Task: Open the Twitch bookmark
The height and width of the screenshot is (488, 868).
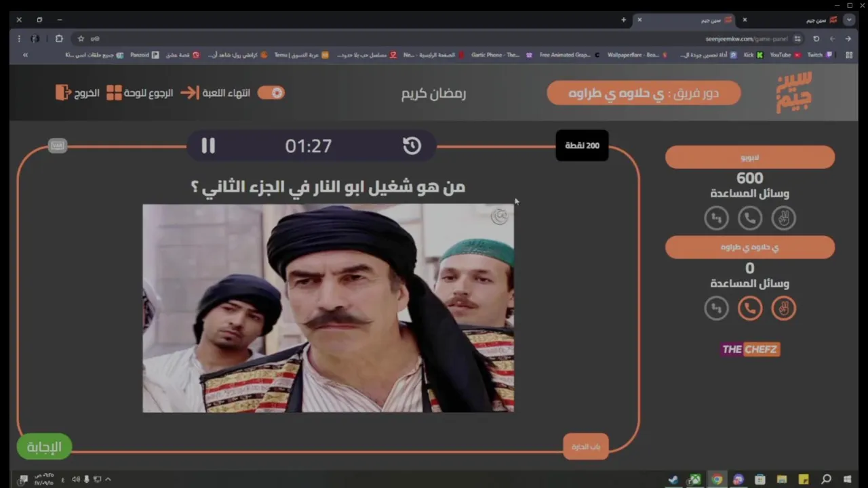Action: point(819,55)
